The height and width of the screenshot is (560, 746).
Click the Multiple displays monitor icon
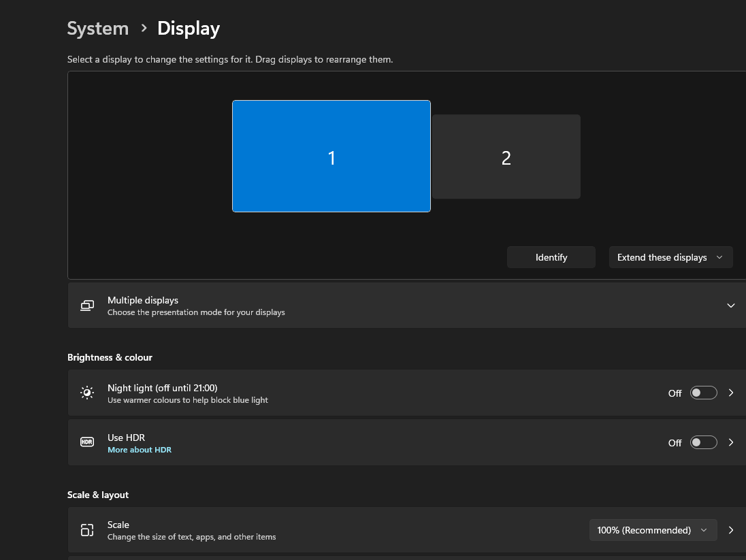tap(87, 306)
